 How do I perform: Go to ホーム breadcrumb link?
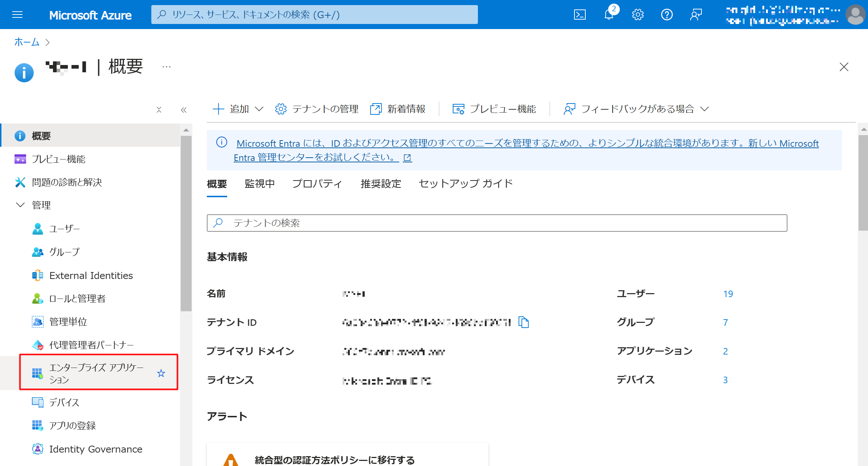[x=26, y=42]
